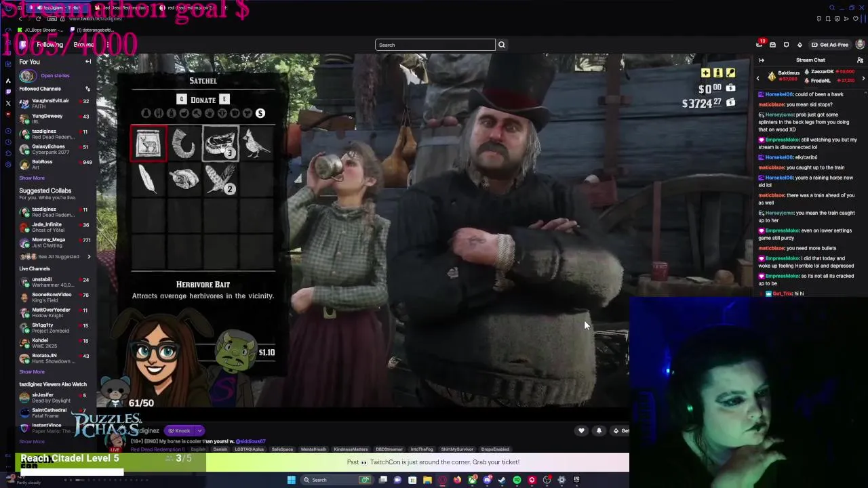Click the taskbar Search box
The width and height of the screenshot is (868, 488).
coord(336,480)
